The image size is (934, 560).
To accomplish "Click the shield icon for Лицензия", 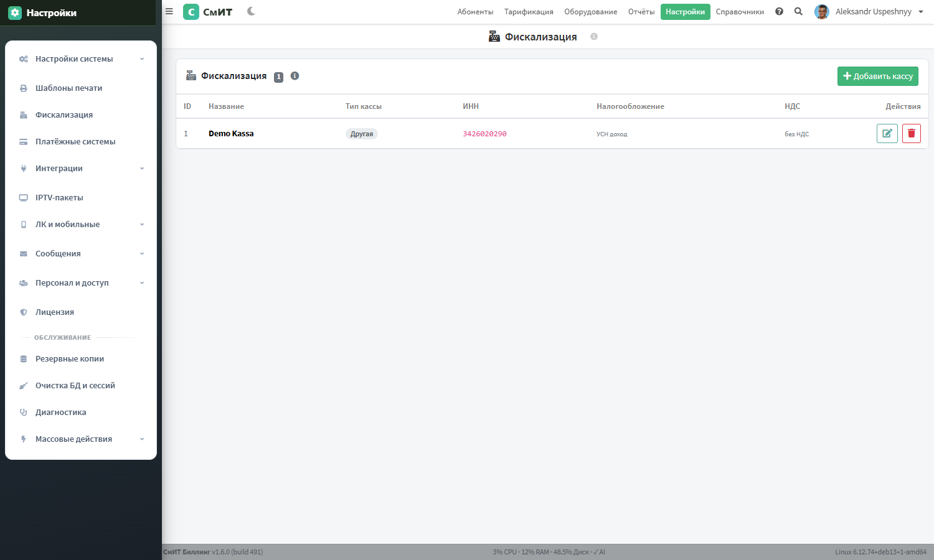I will tap(24, 312).
